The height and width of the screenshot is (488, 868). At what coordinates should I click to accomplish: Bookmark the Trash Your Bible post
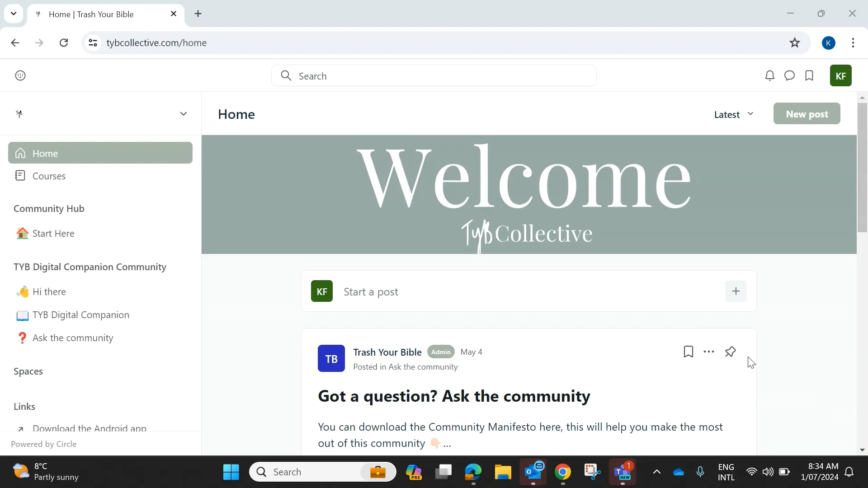(x=688, y=352)
